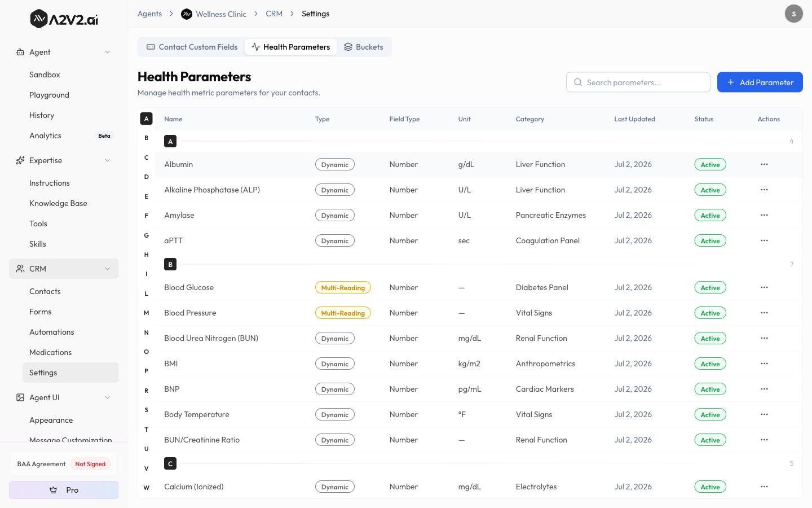
Task: Open actions menu for Body Temperature row
Action: click(x=764, y=414)
